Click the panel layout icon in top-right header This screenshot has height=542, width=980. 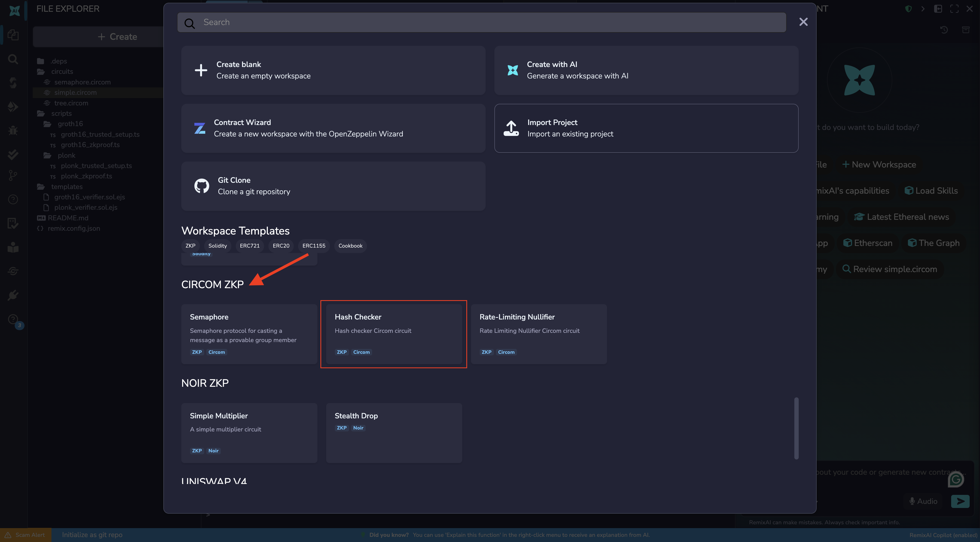tap(938, 9)
